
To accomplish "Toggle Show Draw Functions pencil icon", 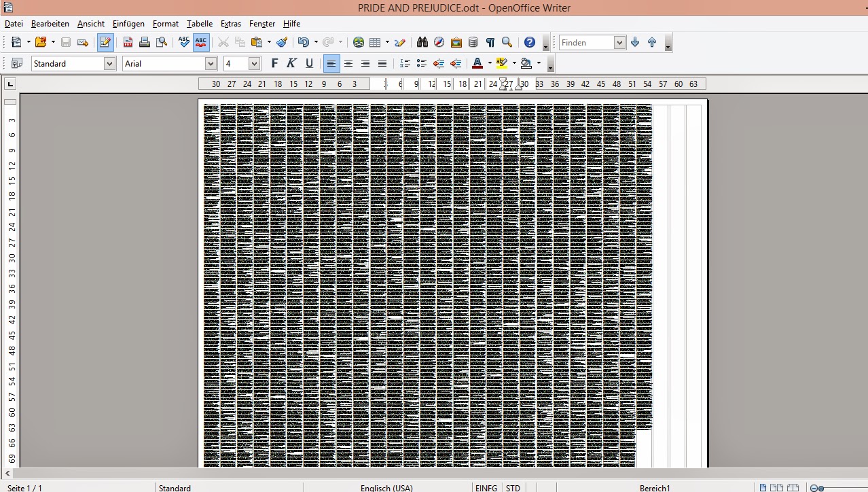I will pyautogui.click(x=400, y=42).
